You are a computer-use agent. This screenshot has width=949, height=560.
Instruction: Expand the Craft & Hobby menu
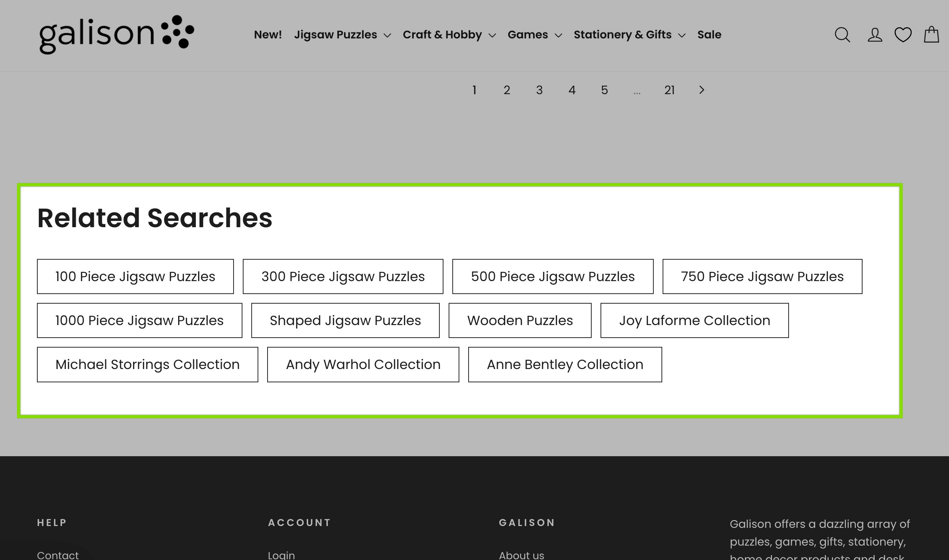449,35
